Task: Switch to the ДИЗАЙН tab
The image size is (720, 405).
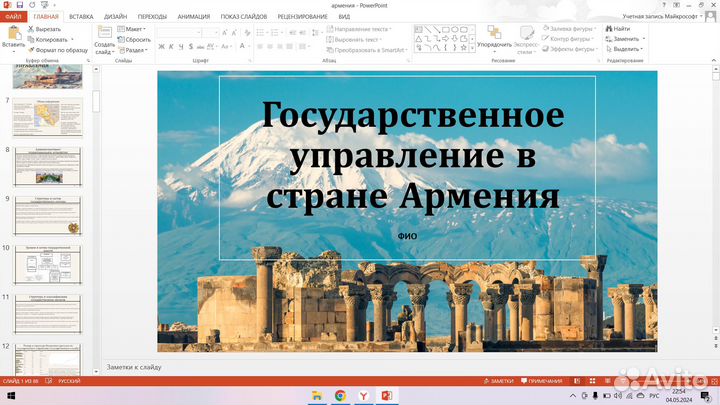Action: click(115, 17)
